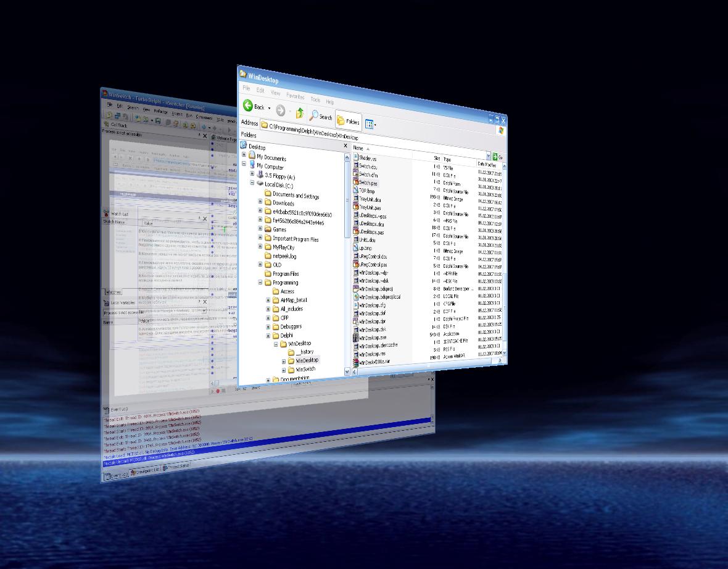Open the address bar dropdown arrow
This screenshot has width=728, height=569.
488,156
